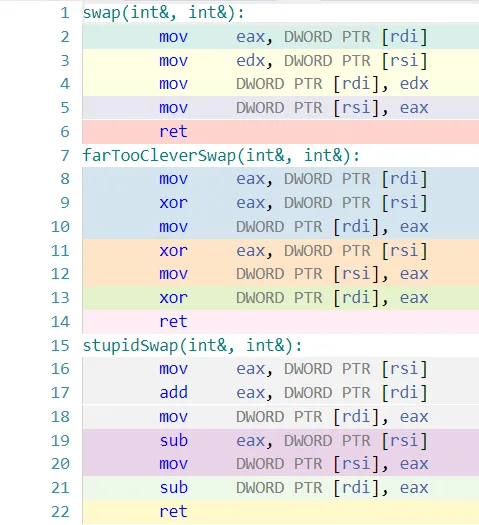Click the farTooCleverSwap function label
Viewport: 479px width, 525px height.
click(221, 156)
